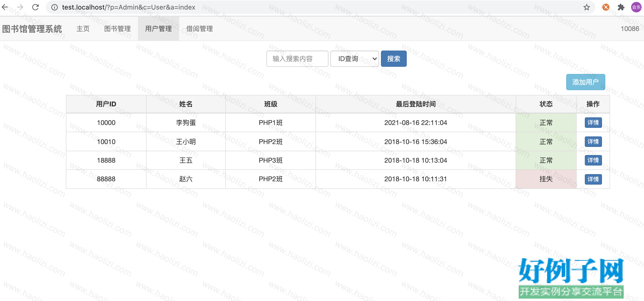Go back with the browser back arrow
The height and width of the screenshot is (301, 644).
(x=5, y=7)
